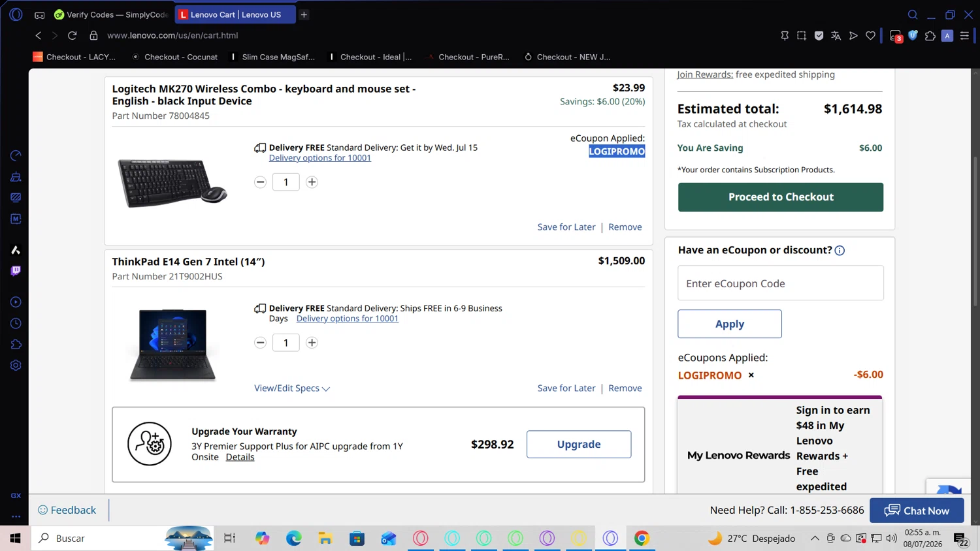Remove the LOGIPROMO coupon with the X
Image resolution: width=980 pixels, height=551 pixels.
click(x=751, y=375)
